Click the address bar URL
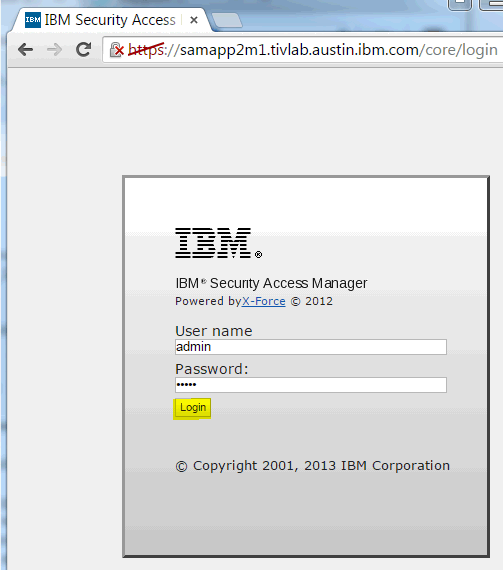 click(313, 50)
